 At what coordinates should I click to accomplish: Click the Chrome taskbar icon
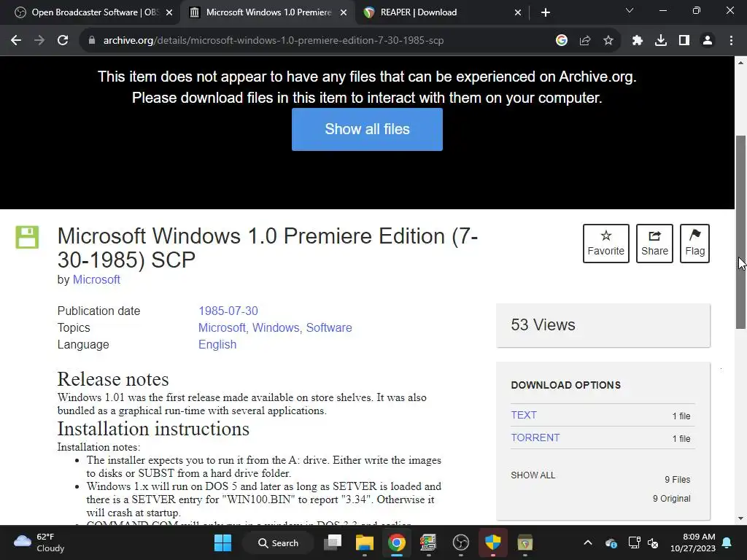click(x=396, y=542)
